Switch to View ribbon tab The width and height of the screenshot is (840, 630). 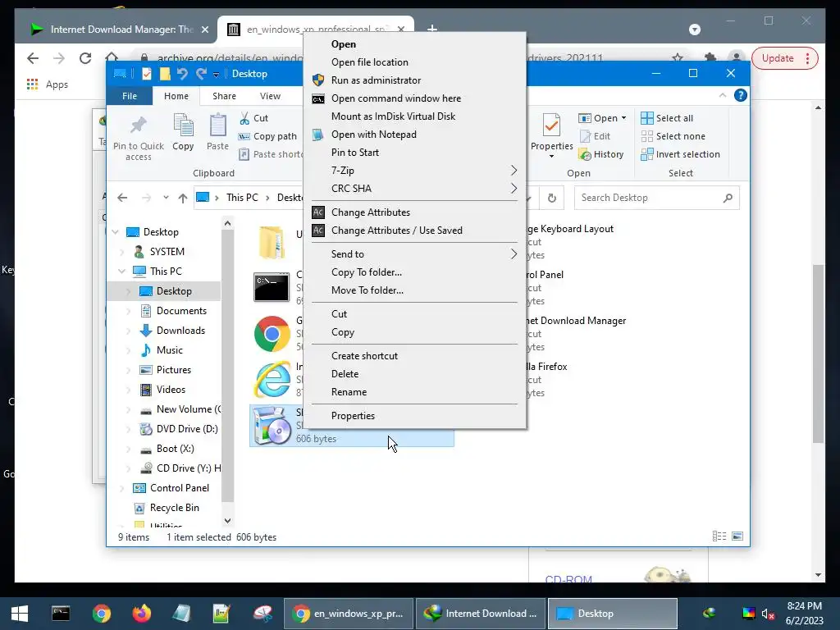[x=270, y=96]
